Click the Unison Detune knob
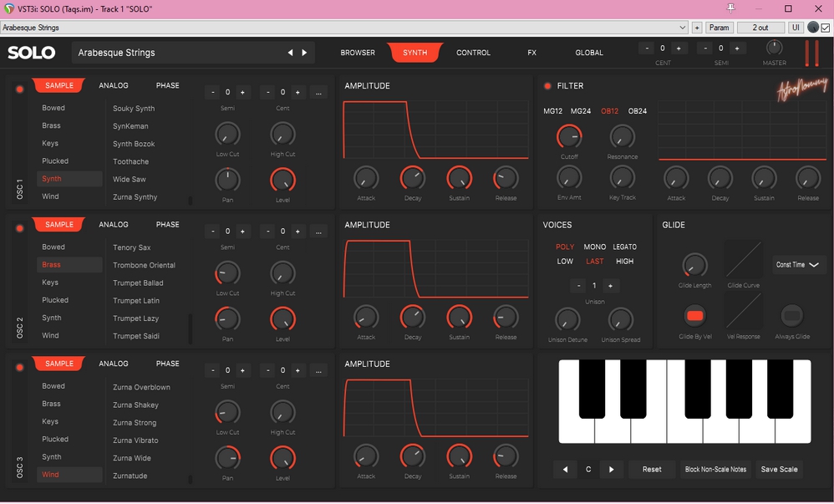Screen dimensions: 834x504 (567, 319)
